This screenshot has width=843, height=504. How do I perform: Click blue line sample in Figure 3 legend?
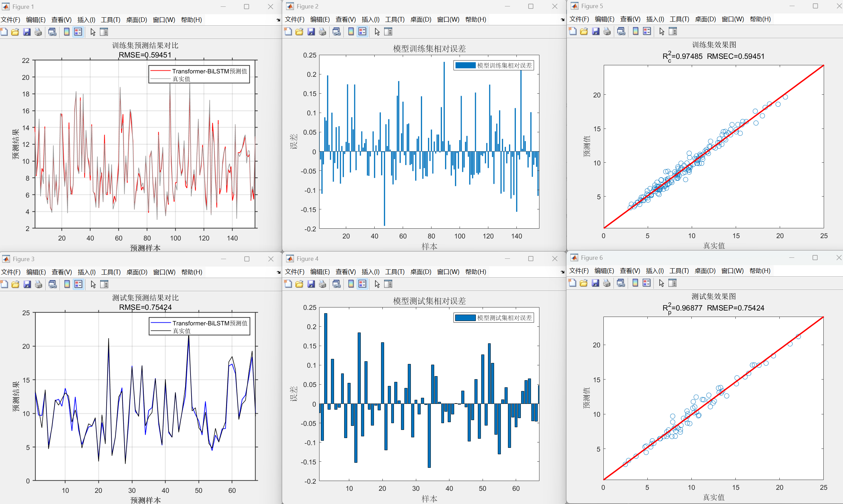161,323
